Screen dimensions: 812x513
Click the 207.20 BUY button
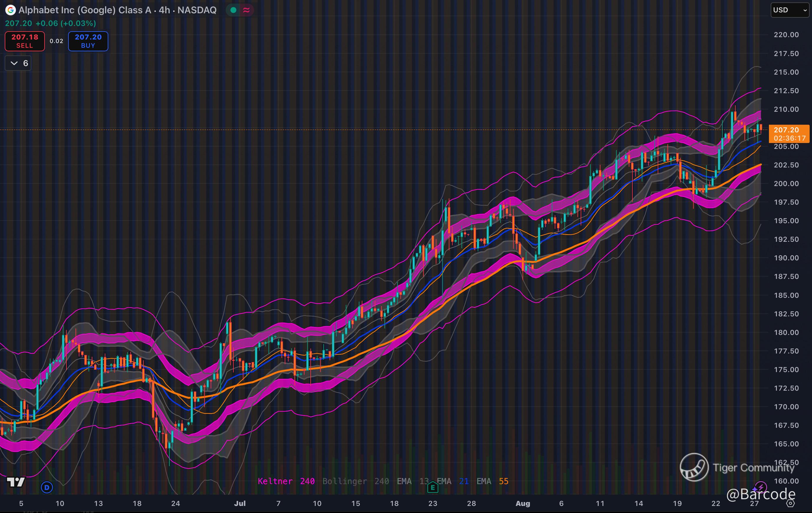[88, 41]
